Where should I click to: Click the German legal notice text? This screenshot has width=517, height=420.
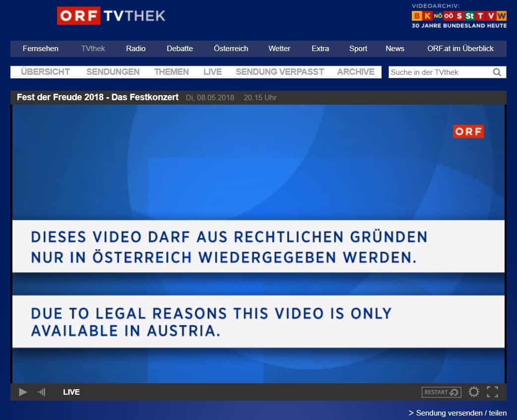point(229,247)
